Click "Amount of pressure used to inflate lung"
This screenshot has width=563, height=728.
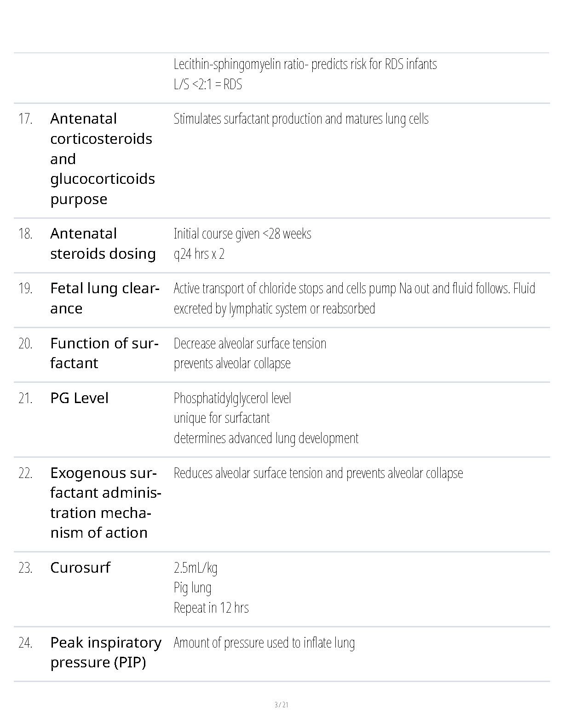tap(264, 643)
